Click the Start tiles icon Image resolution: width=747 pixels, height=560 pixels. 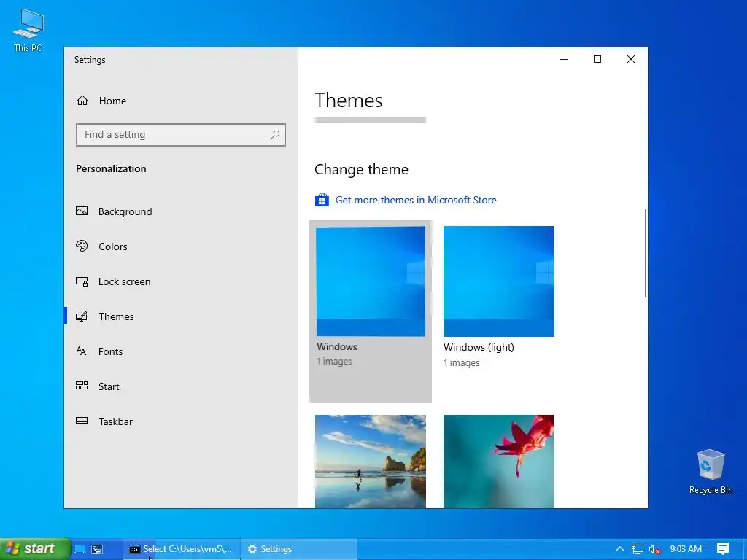click(x=82, y=386)
